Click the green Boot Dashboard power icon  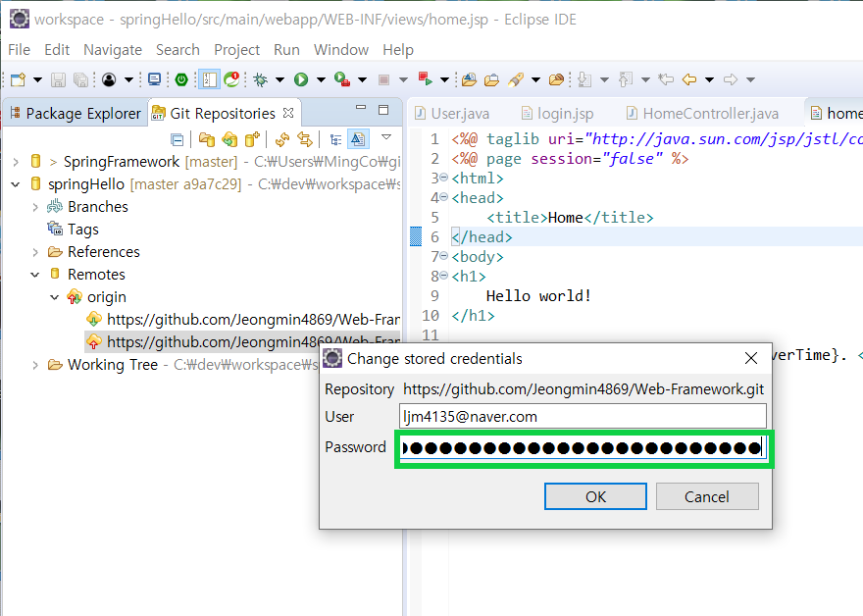pos(181,79)
